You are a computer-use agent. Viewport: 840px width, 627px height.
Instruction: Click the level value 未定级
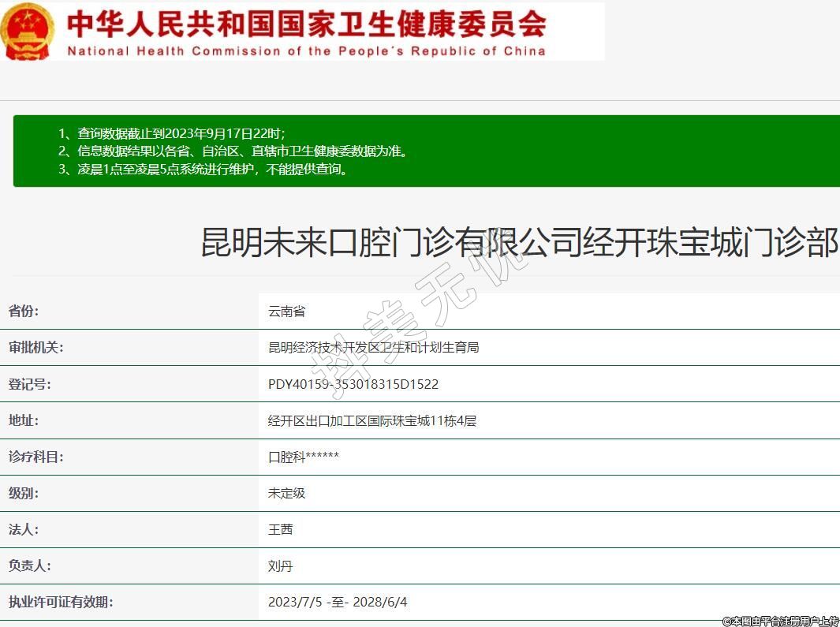pos(286,493)
